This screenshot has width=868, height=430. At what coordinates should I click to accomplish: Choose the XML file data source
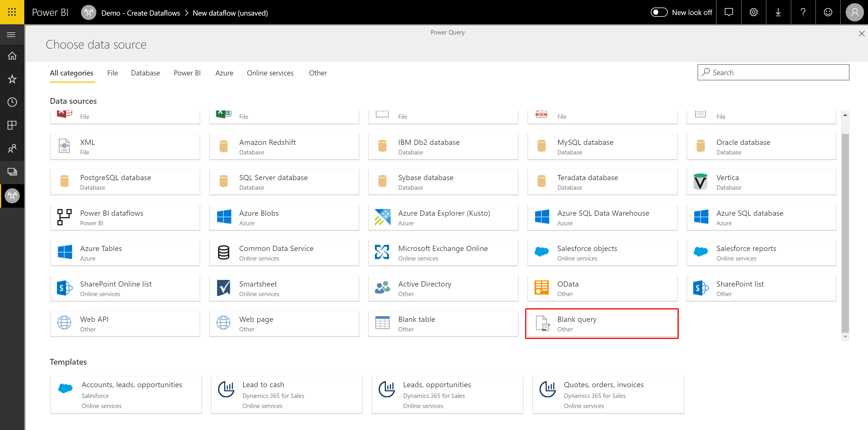coord(125,147)
